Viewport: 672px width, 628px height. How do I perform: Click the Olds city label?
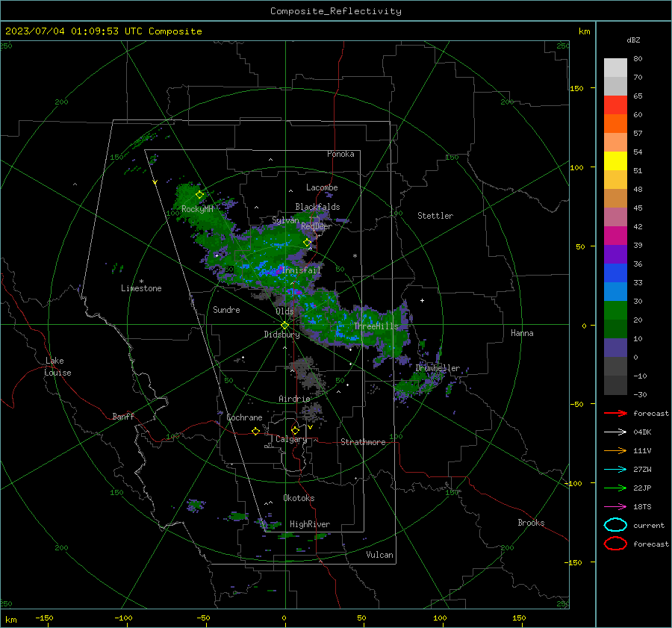pyautogui.click(x=284, y=311)
